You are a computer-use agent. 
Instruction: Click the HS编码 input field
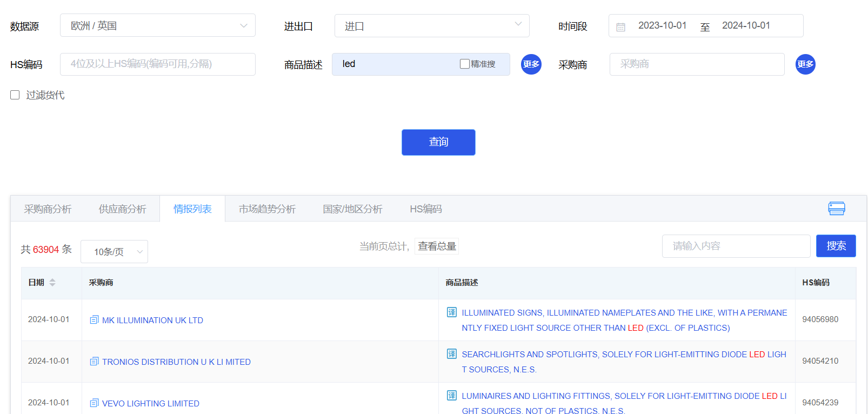point(157,64)
